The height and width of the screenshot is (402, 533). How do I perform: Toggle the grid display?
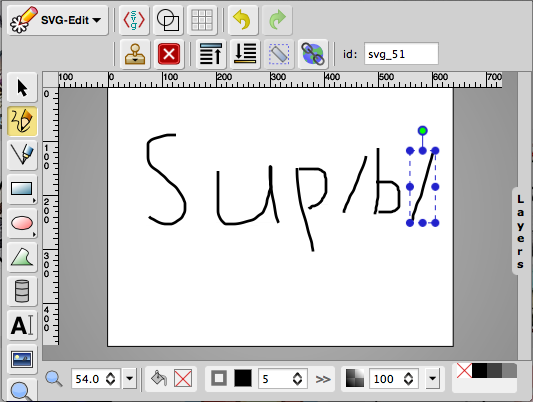[202, 20]
